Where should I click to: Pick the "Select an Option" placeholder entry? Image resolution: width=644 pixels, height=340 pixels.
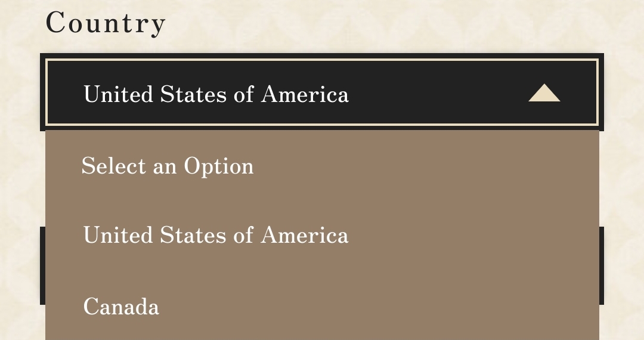pyautogui.click(x=168, y=166)
